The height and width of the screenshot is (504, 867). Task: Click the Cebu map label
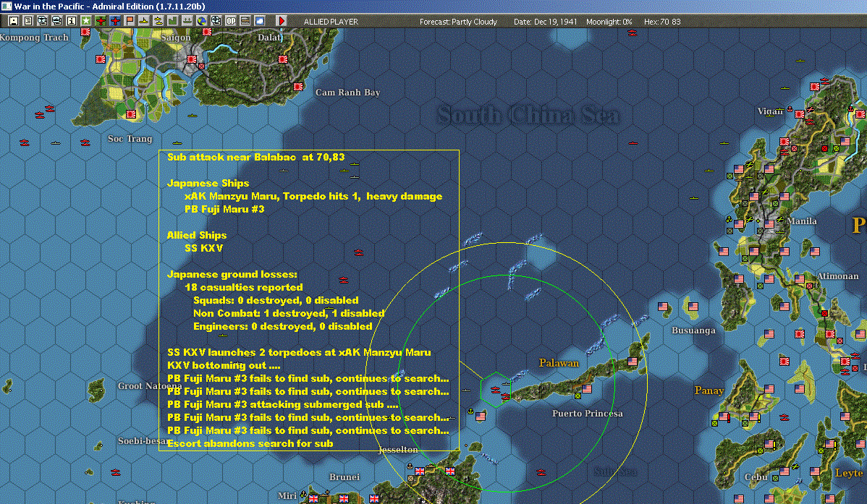point(756,477)
